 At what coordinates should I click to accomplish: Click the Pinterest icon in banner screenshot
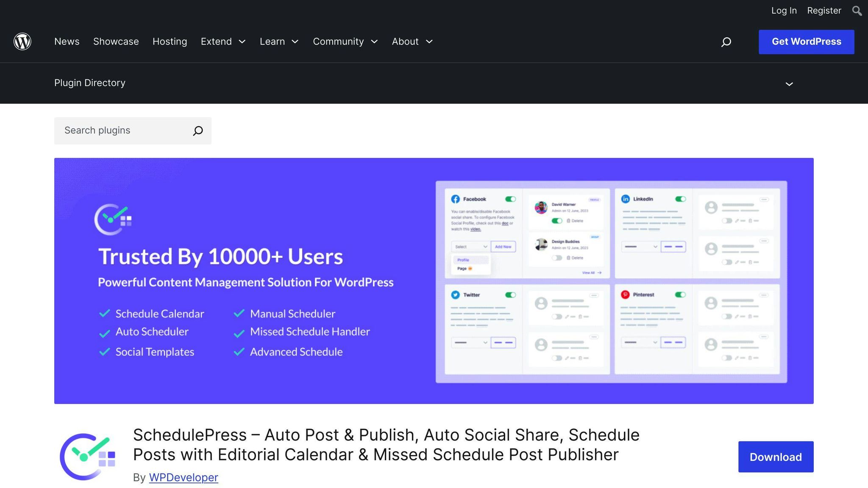[625, 294]
